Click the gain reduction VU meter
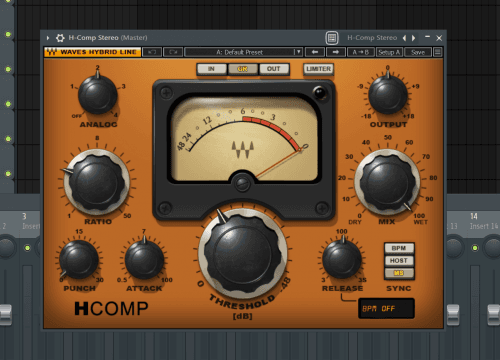The height and width of the screenshot is (360, 500). [244, 138]
